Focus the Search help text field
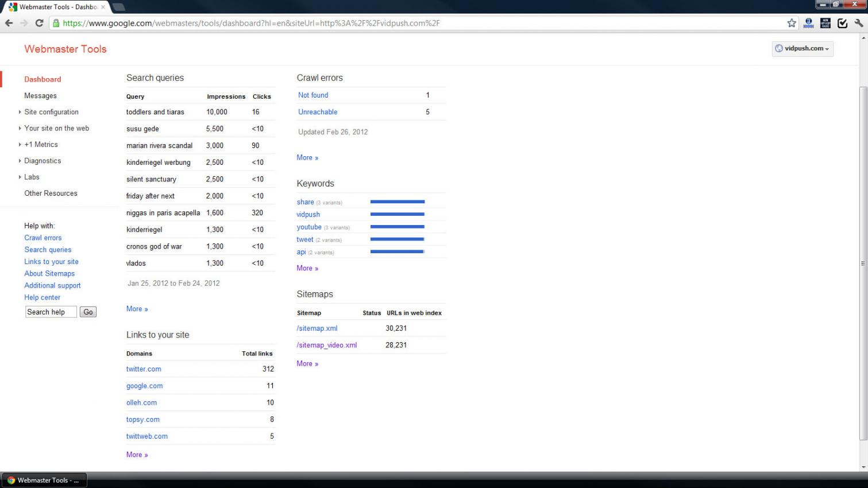 (x=51, y=312)
